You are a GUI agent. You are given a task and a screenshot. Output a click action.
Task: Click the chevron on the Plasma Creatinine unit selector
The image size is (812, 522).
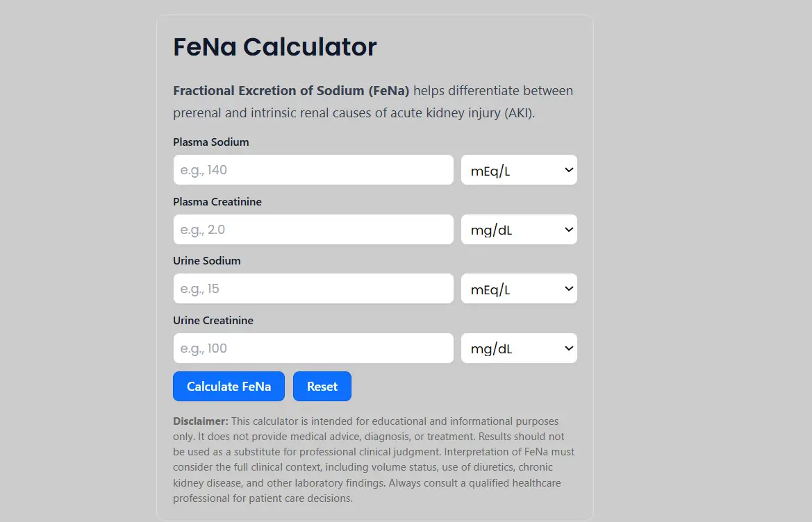[569, 229]
